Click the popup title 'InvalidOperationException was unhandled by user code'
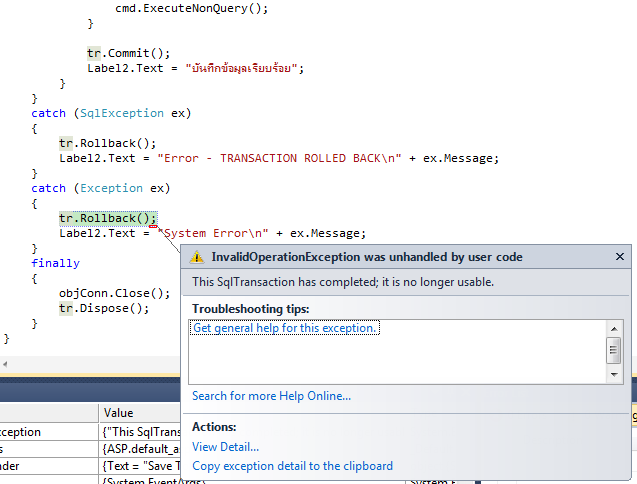The image size is (637, 484). pyautogui.click(x=367, y=257)
